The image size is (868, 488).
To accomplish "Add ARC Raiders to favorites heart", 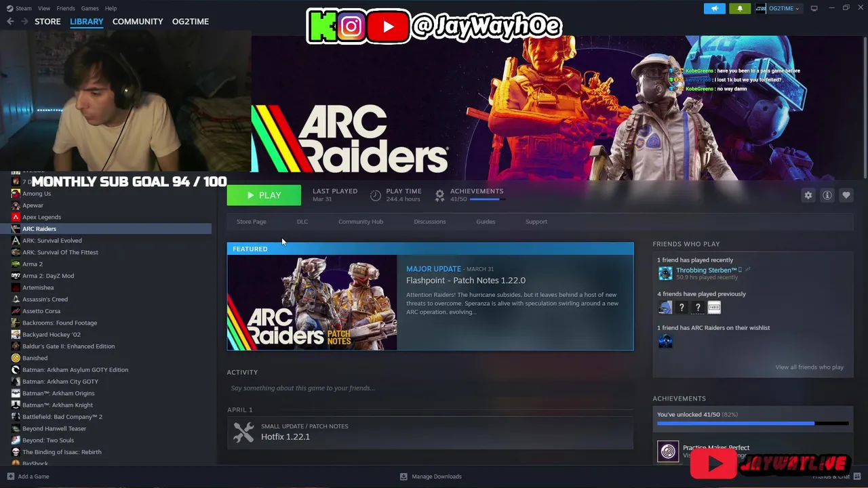I will [x=846, y=195].
